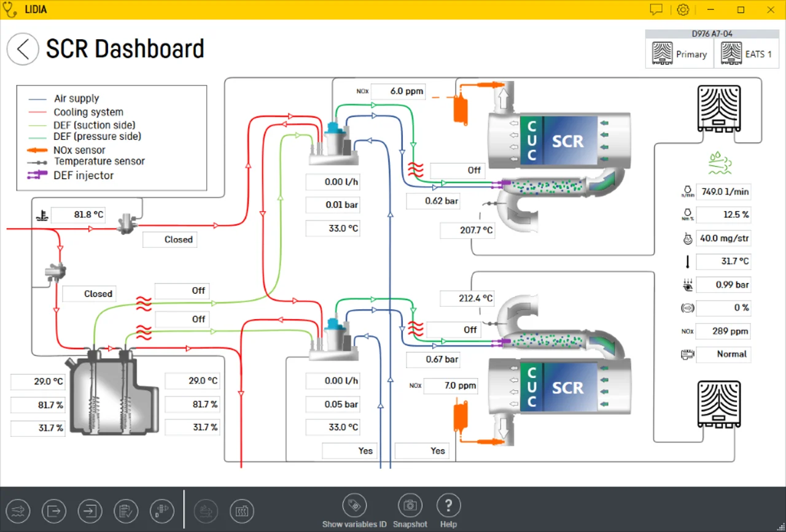Select the checklist report icon in bottom toolbar
Viewport: 786px width, 532px height.
126,511
